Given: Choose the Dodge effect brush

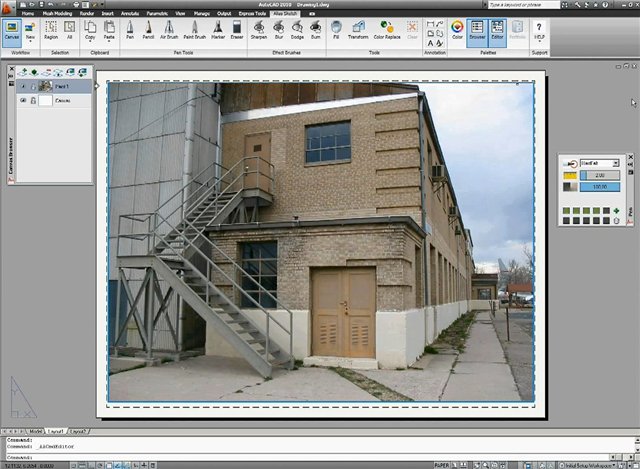Looking at the screenshot, I should [x=297, y=30].
